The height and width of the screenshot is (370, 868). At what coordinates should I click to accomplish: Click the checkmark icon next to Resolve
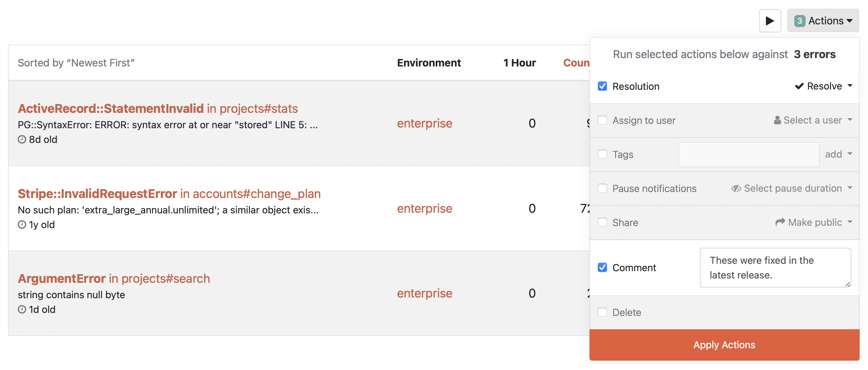click(799, 86)
